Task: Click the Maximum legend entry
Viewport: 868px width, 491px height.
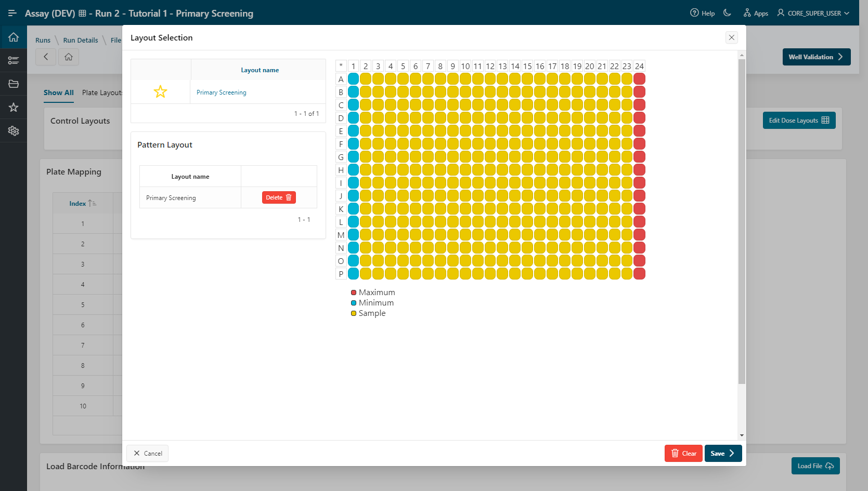Action: point(373,293)
